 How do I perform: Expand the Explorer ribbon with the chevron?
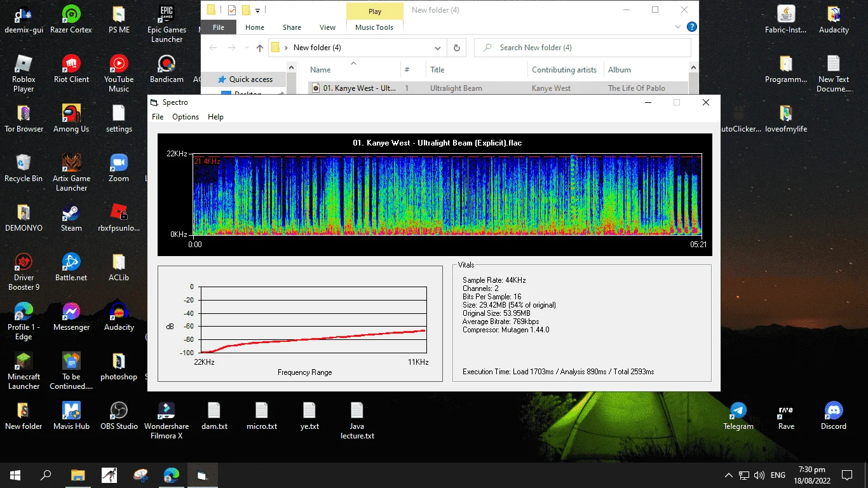coord(679,27)
